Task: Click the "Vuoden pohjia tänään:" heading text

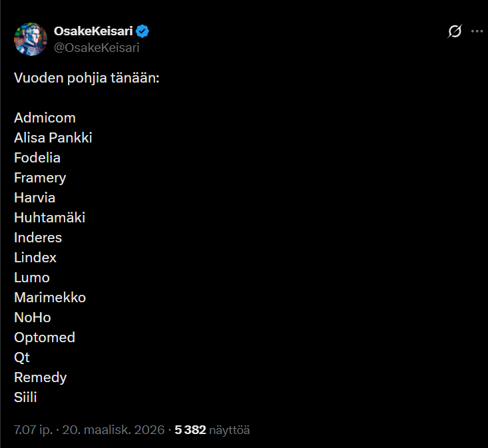Action: click(87, 78)
